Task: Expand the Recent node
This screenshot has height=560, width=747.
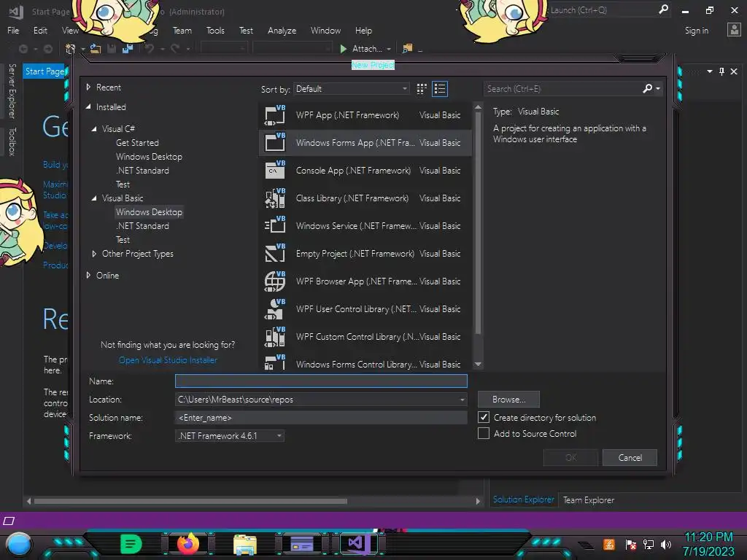Action: coord(88,87)
